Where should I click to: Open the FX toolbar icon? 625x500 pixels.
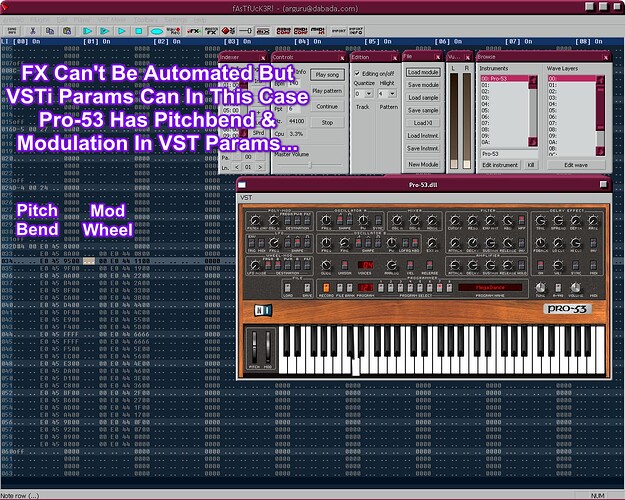[194, 31]
